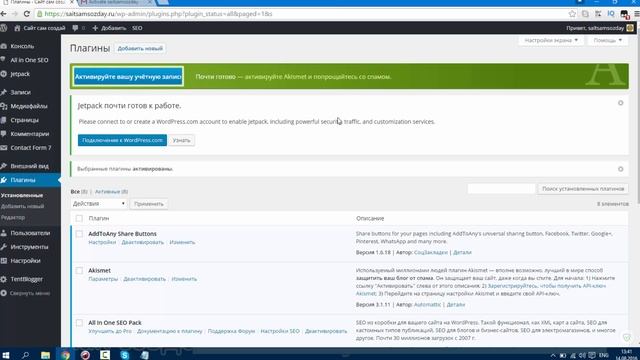
Task: Open File Explorer from taskbar
Action: pos(45,355)
